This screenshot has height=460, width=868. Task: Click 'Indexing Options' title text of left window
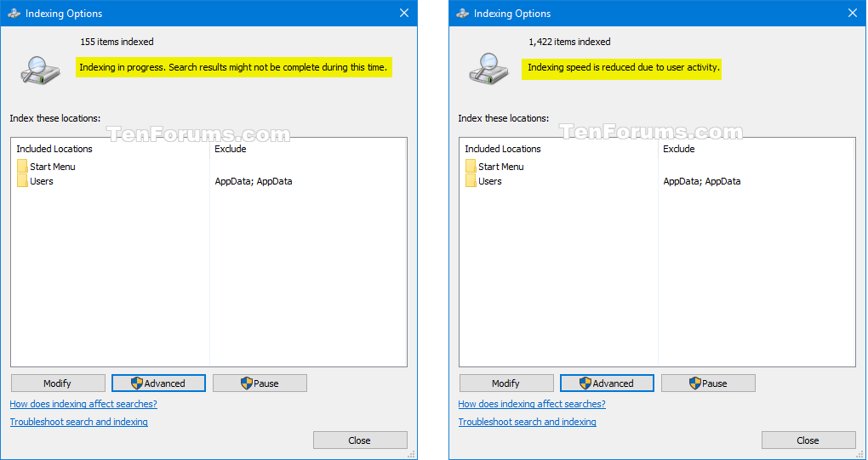64,14
